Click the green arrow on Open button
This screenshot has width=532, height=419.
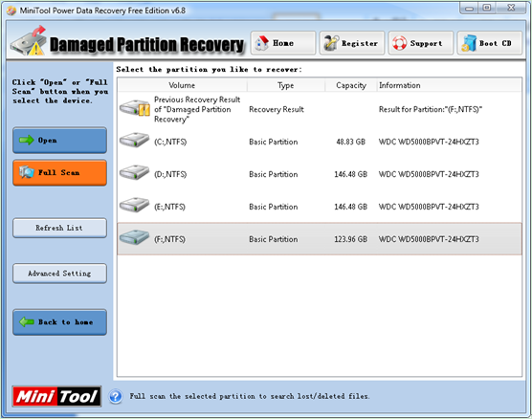(x=27, y=140)
